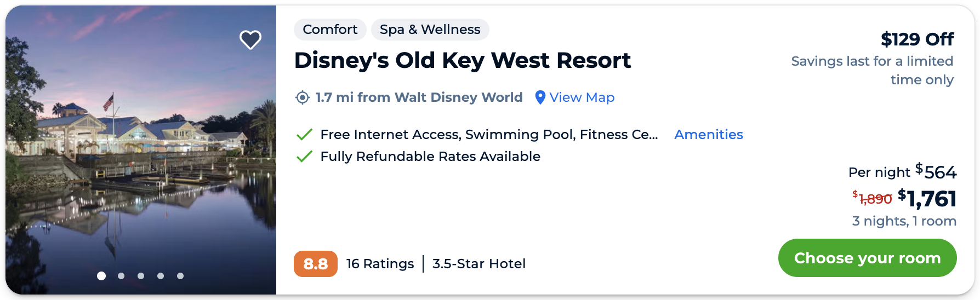Click the map pin icon
The height and width of the screenshot is (300, 980).
click(540, 97)
